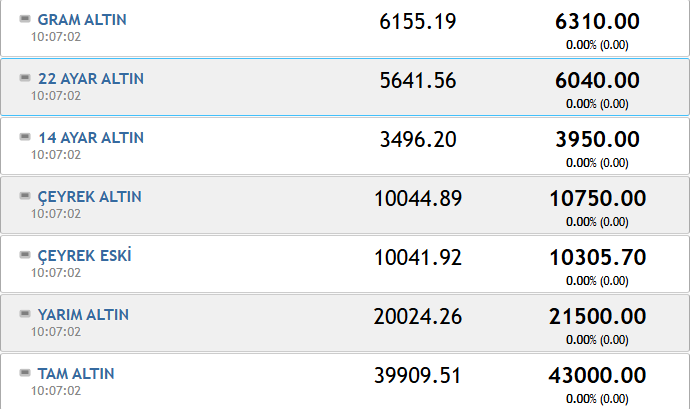Click the gray icon beside GRAM ALTIN
The image size is (690, 409).
pos(25,18)
